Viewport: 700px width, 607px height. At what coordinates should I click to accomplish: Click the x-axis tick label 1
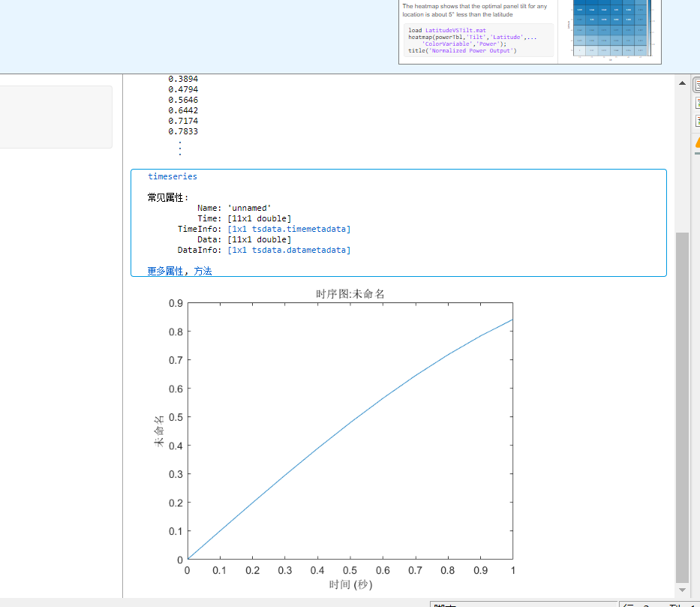(x=513, y=570)
